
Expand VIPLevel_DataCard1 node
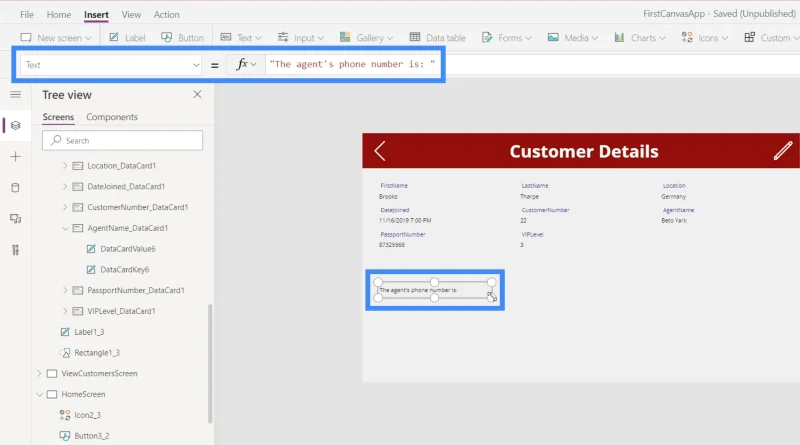(65, 311)
